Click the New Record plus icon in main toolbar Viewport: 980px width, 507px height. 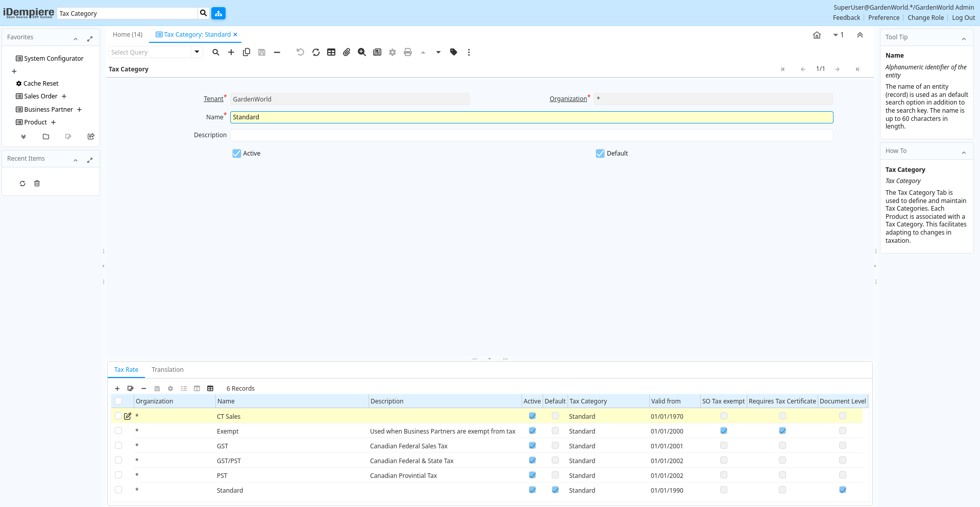tap(231, 52)
